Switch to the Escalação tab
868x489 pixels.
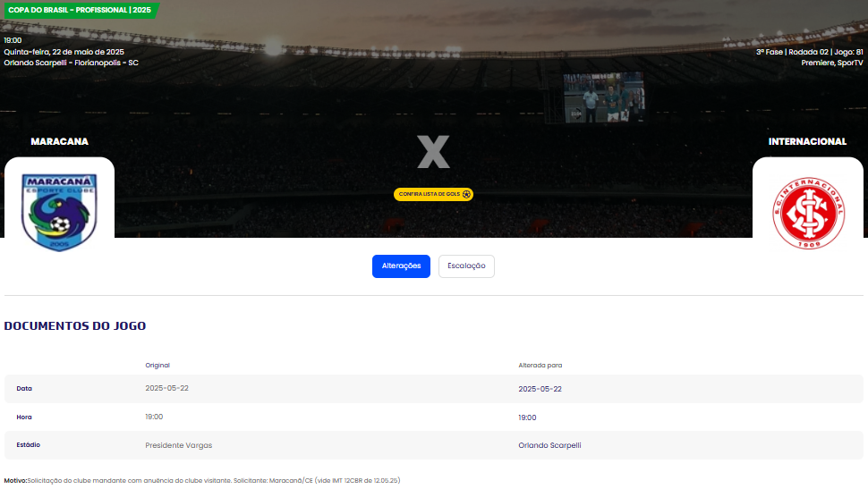pos(466,266)
